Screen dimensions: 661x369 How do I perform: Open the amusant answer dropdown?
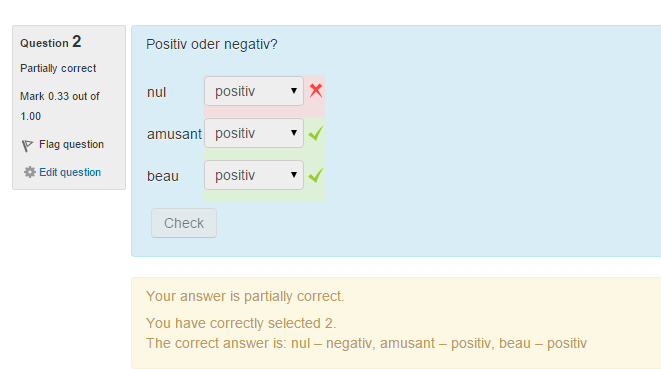tap(254, 133)
